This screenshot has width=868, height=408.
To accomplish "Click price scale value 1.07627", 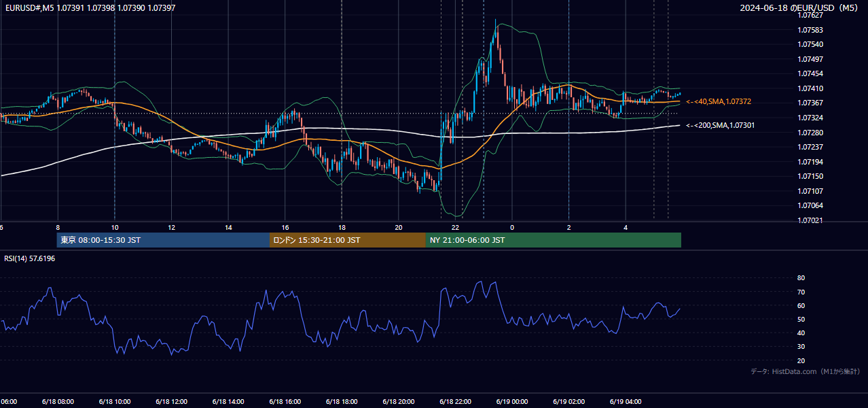I will click(810, 15).
